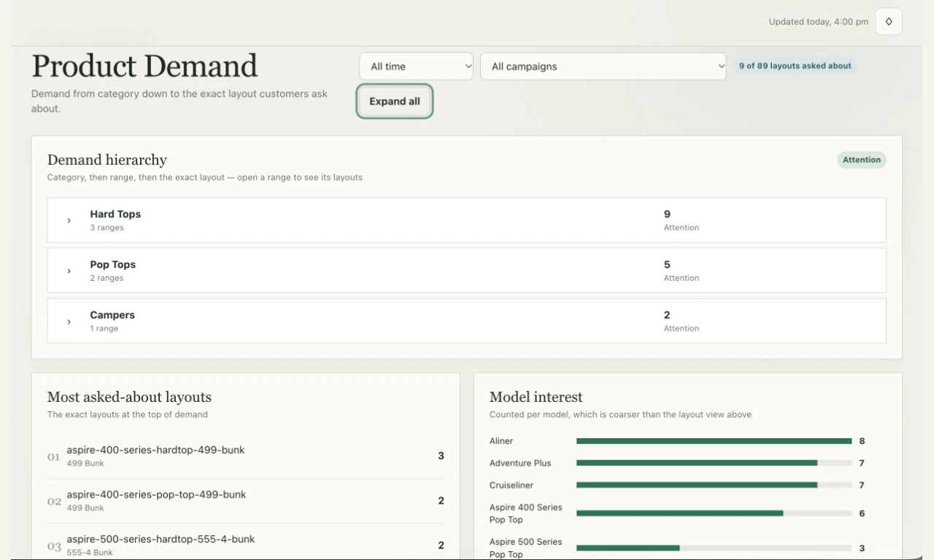
Task: Click the Product Demand page heading
Action: click(144, 66)
